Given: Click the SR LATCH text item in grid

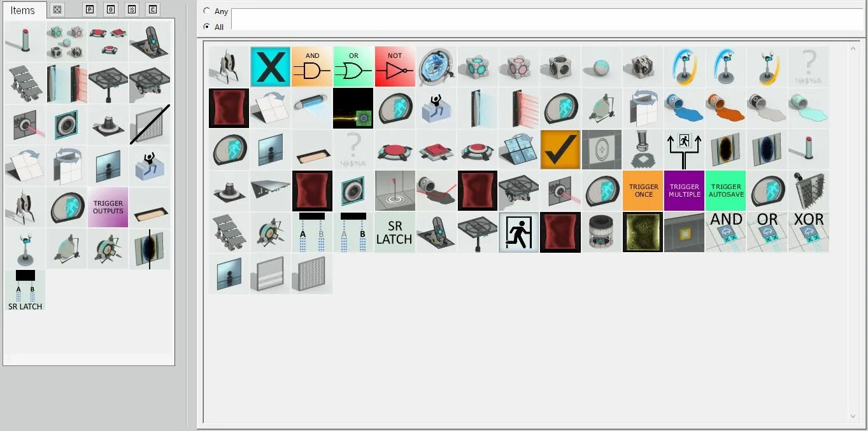Looking at the screenshot, I should pyautogui.click(x=395, y=232).
